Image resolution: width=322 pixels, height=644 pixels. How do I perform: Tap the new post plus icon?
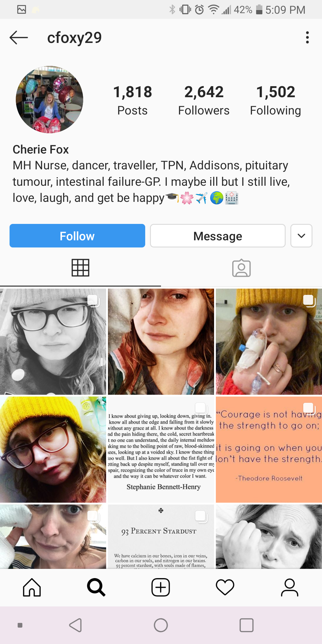(x=161, y=587)
